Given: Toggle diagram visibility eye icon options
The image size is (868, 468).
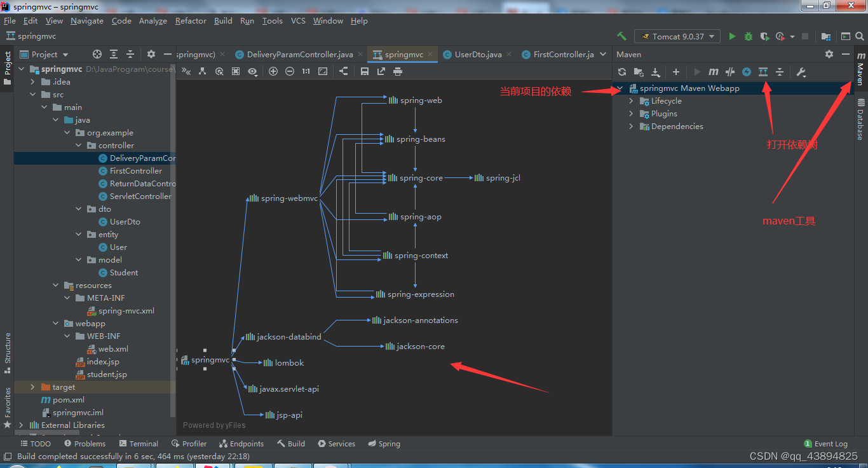Looking at the screenshot, I should click(253, 71).
